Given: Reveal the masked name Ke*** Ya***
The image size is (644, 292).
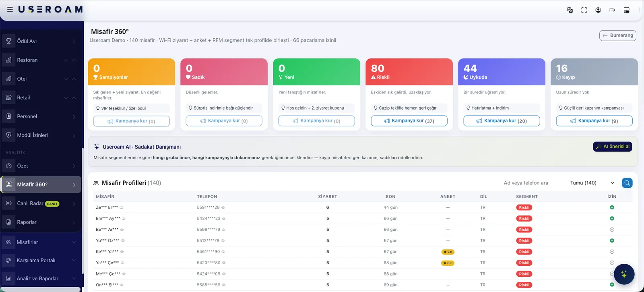Looking at the screenshot, I should (122, 252).
